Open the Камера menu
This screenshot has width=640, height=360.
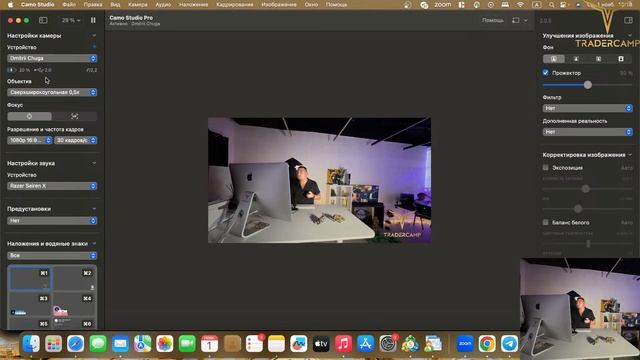(x=138, y=4)
